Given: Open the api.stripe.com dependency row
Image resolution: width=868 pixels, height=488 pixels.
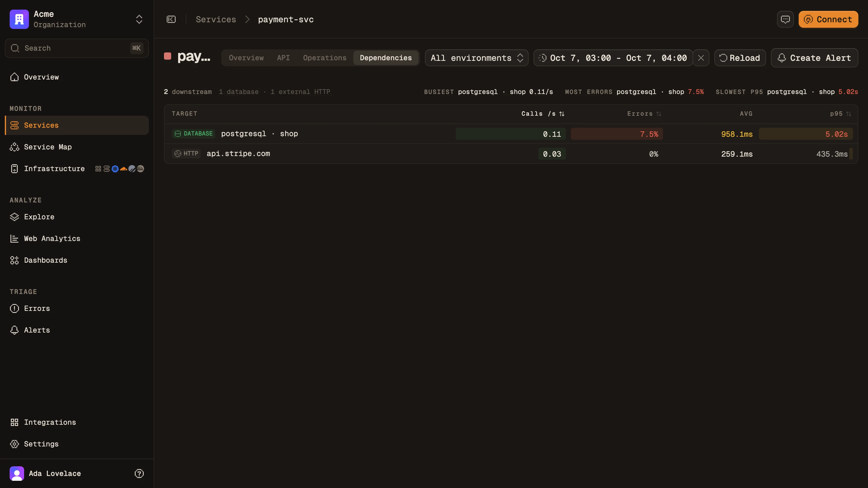Looking at the screenshot, I should pos(511,154).
